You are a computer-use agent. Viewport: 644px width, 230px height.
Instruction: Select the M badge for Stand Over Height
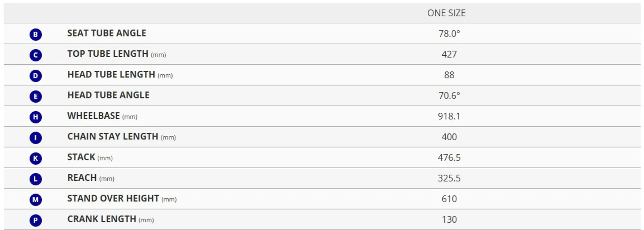pyautogui.click(x=36, y=200)
